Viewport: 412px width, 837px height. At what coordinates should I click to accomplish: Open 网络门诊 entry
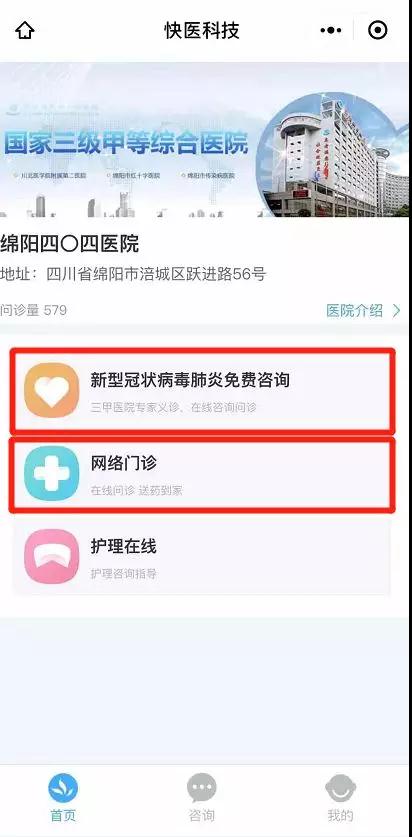202,475
